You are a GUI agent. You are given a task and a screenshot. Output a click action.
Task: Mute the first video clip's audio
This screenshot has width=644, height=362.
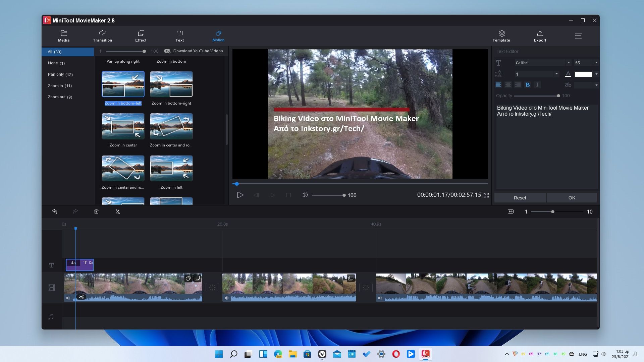click(x=68, y=298)
